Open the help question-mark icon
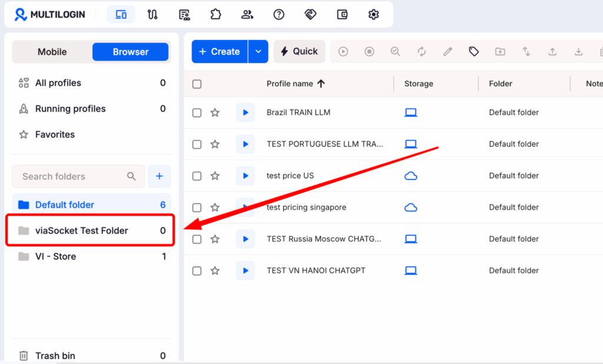The image size is (603, 364). [279, 15]
